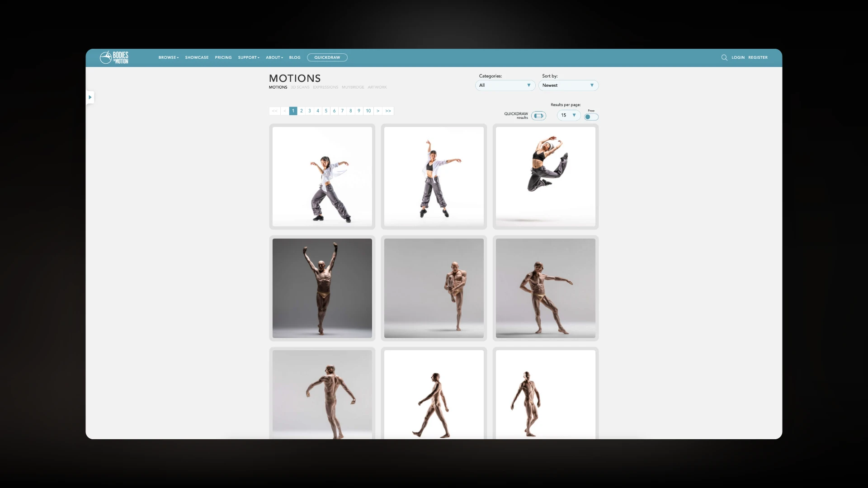
Task: Click the QUICKDRAW results pencil icon
Action: click(538, 116)
